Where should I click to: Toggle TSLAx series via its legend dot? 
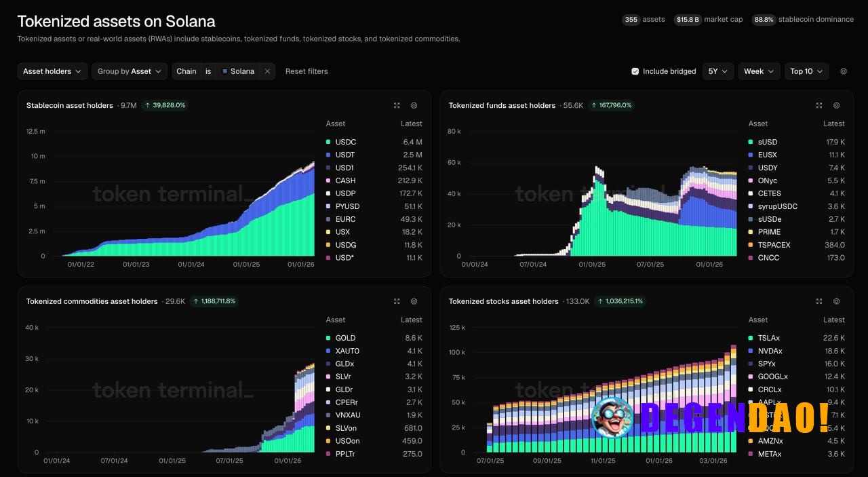[752, 338]
